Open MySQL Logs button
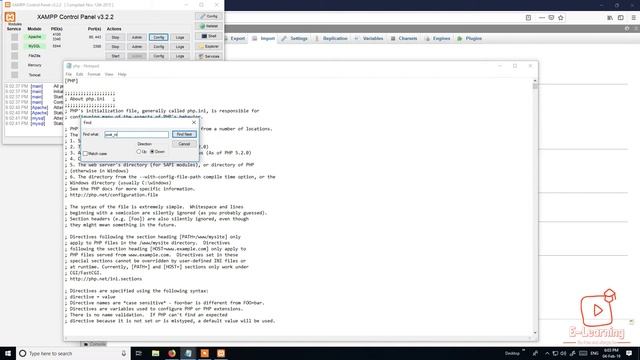 point(180,47)
